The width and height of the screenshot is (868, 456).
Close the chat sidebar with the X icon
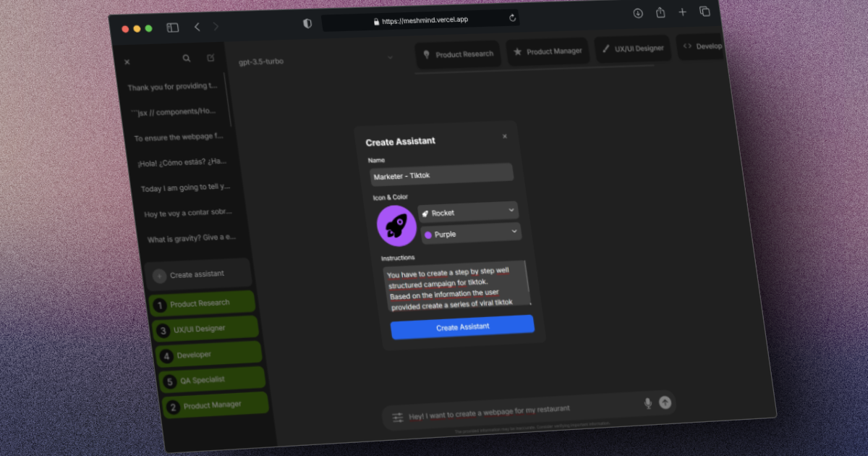(x=127, y=62)
